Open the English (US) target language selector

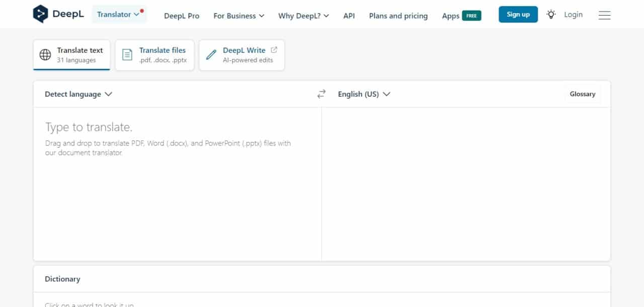coord(364,94)
